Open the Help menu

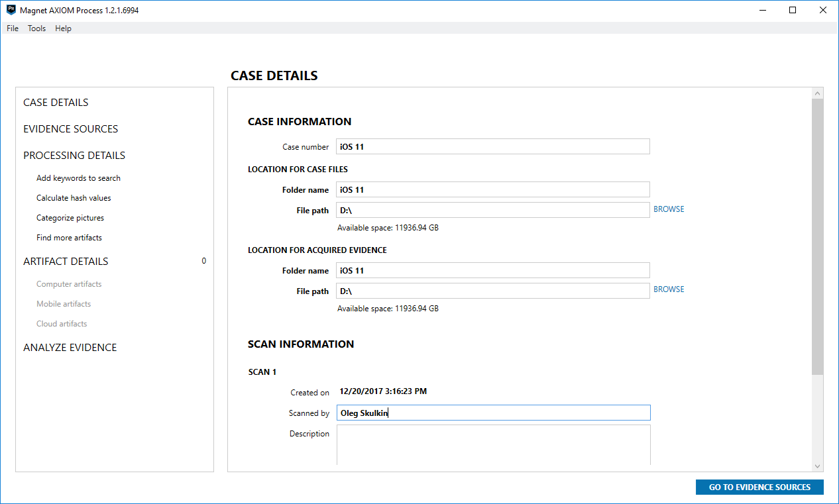point(63,28)
